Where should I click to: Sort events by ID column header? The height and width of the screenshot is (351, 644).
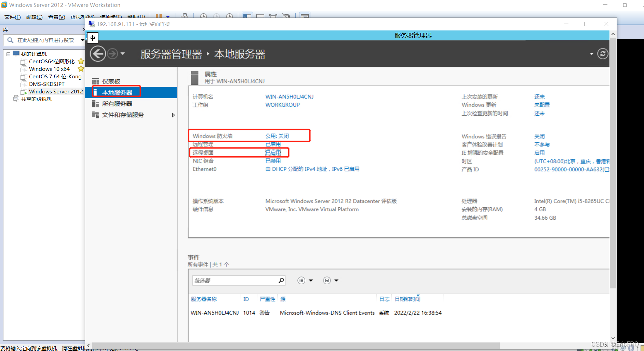pos(246,299)
